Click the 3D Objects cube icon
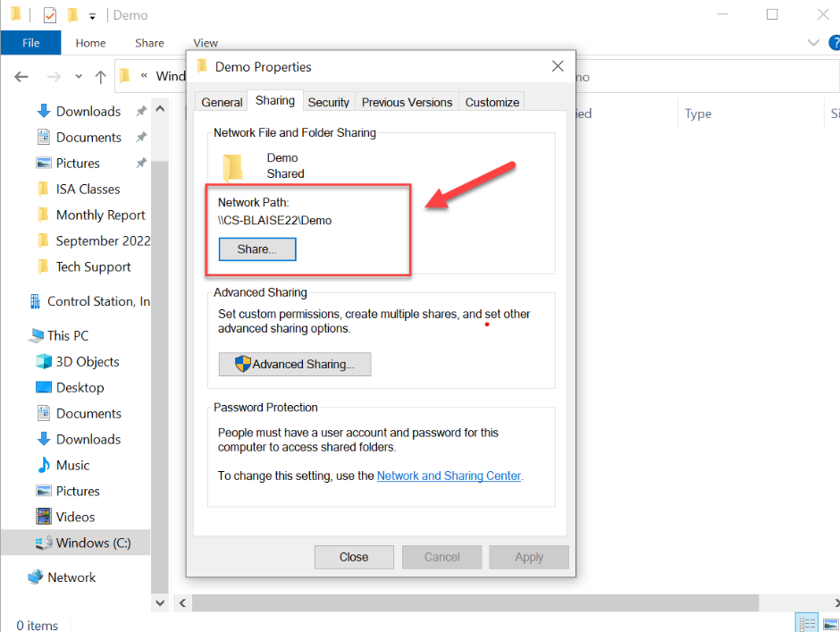 [44, 361]
